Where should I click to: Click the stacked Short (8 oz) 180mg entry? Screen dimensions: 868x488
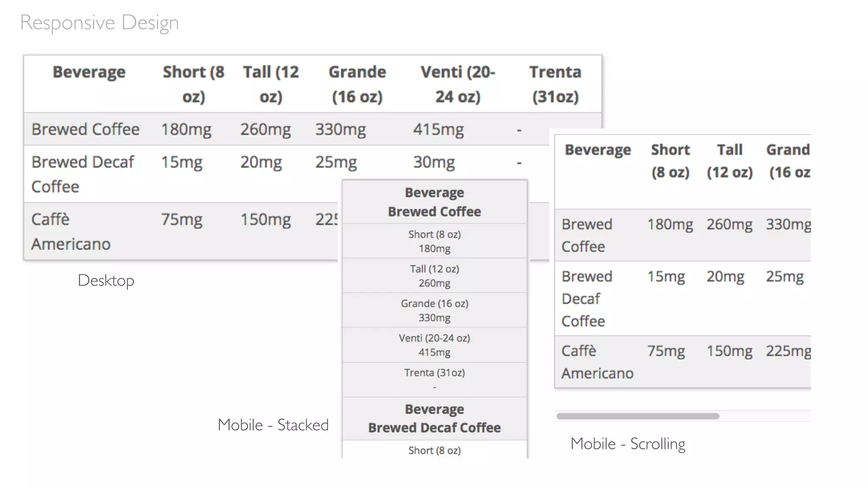434,241
